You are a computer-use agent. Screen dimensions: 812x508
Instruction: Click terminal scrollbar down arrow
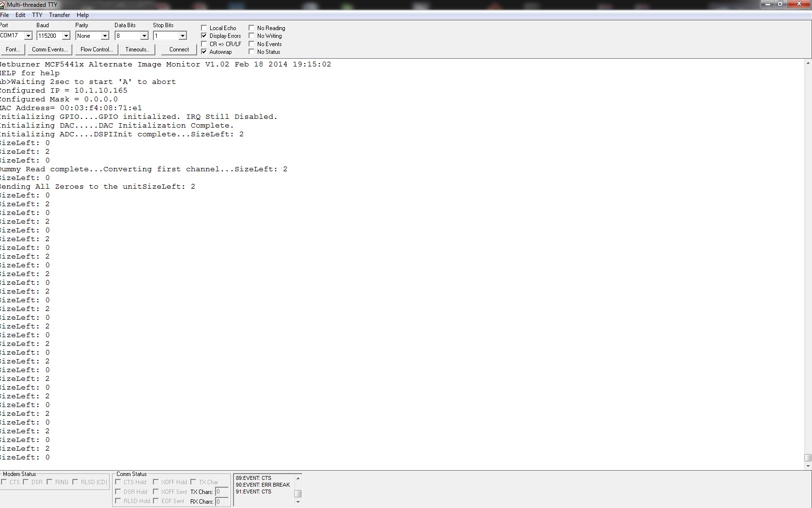(808, 466)
